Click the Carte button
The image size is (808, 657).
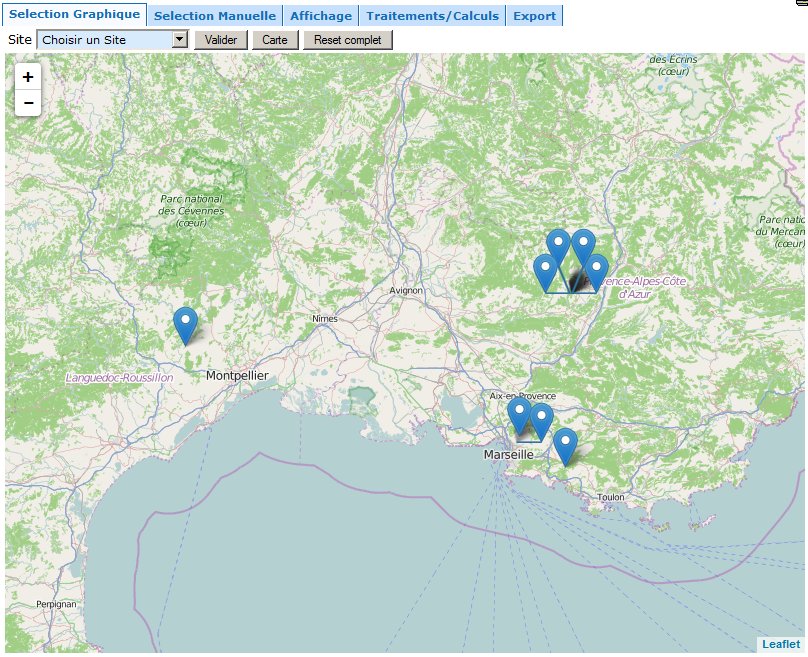[x=275, y=40]
